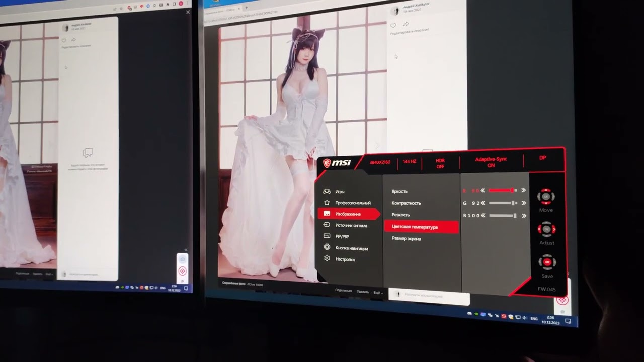This screenshot has height=362, width=644.
Task: Click red circular widget above right taskbar
Action: (562, 301)
